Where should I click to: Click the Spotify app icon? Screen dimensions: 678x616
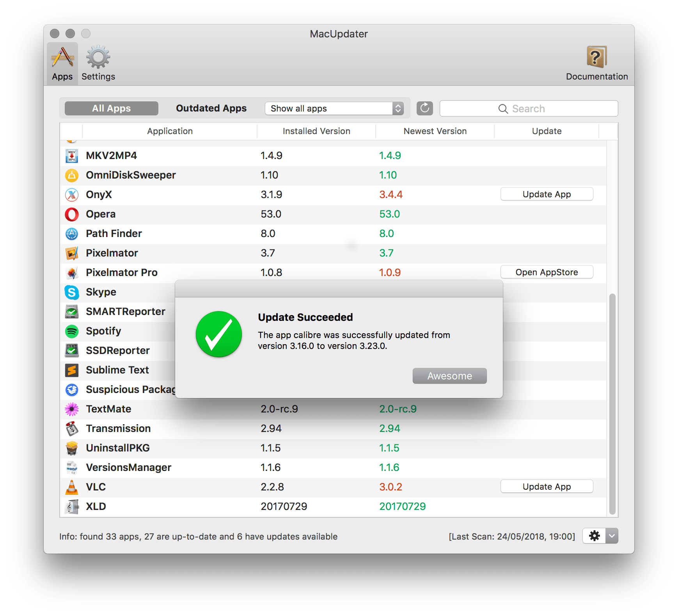pyautogui.click(x=72, y=331)
